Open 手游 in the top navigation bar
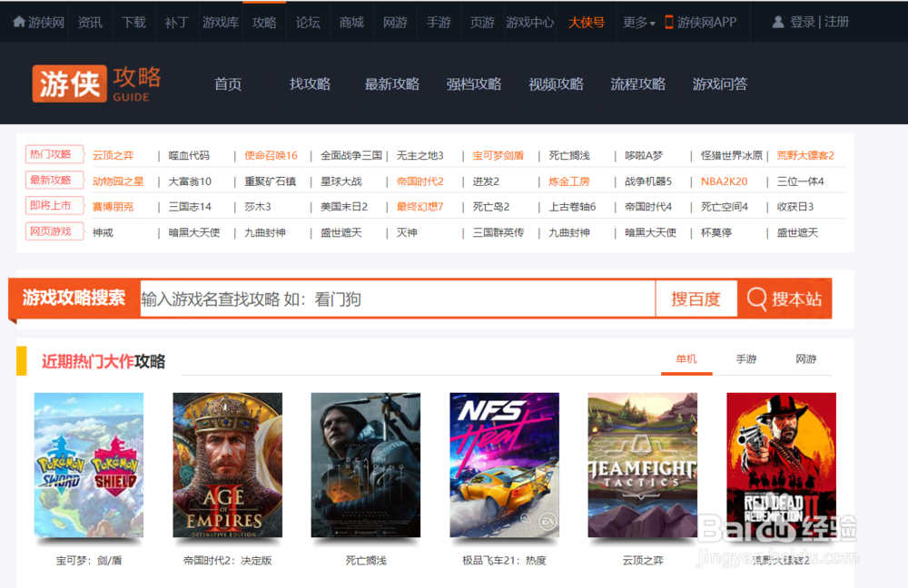Screen dimensions: 908x588 [x=439, y=22]
